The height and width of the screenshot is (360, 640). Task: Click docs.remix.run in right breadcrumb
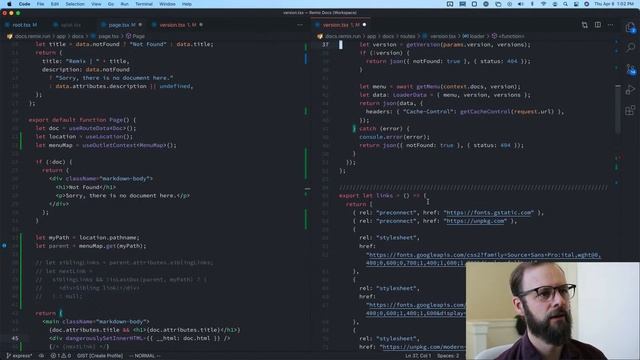click(343, 36)
